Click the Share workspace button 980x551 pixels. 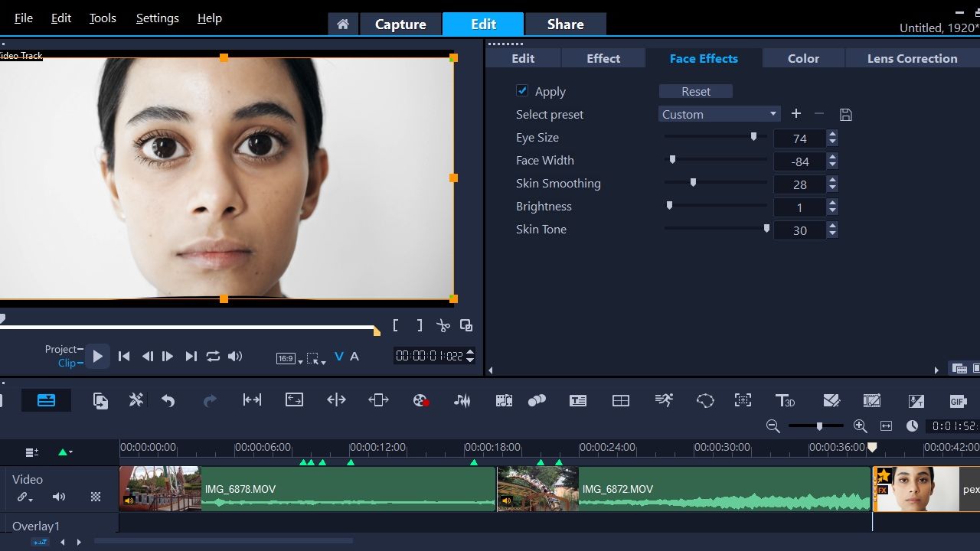click(565, 24)
